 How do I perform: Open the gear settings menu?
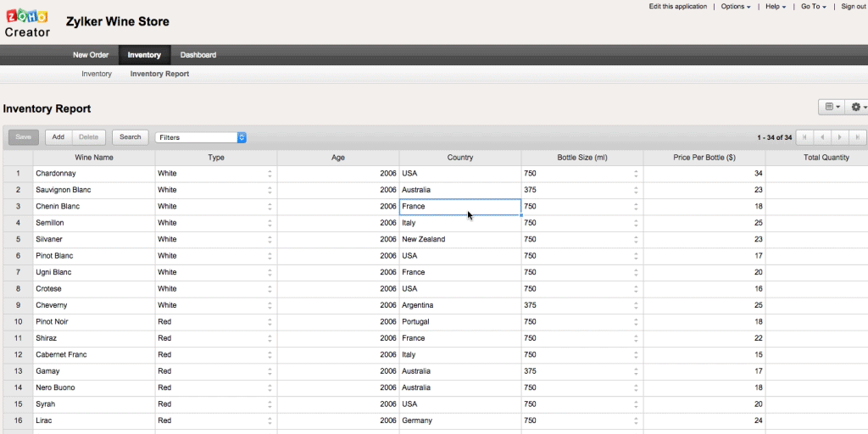858,107
